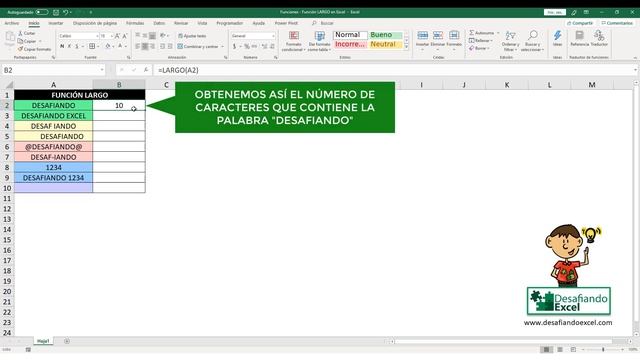This screenshot has height=360, width=640.
Task: Click the Undo arrow icon
Action: (65, 12)
